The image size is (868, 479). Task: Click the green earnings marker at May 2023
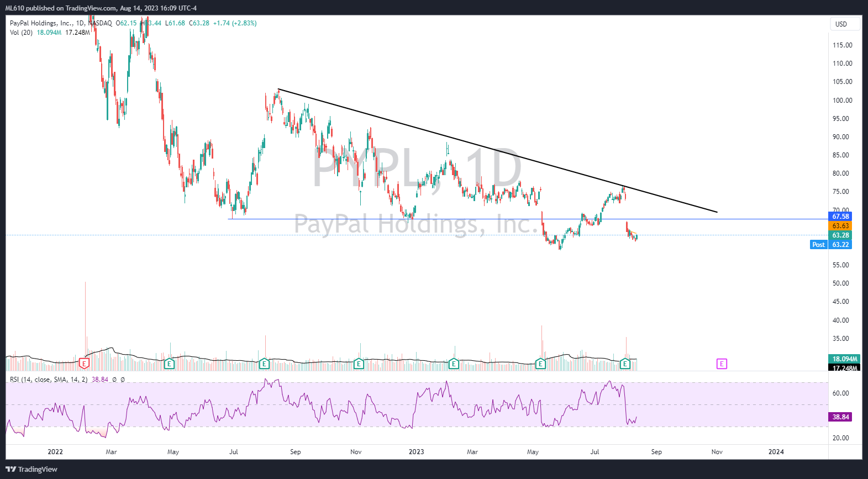tap(540, 364)
